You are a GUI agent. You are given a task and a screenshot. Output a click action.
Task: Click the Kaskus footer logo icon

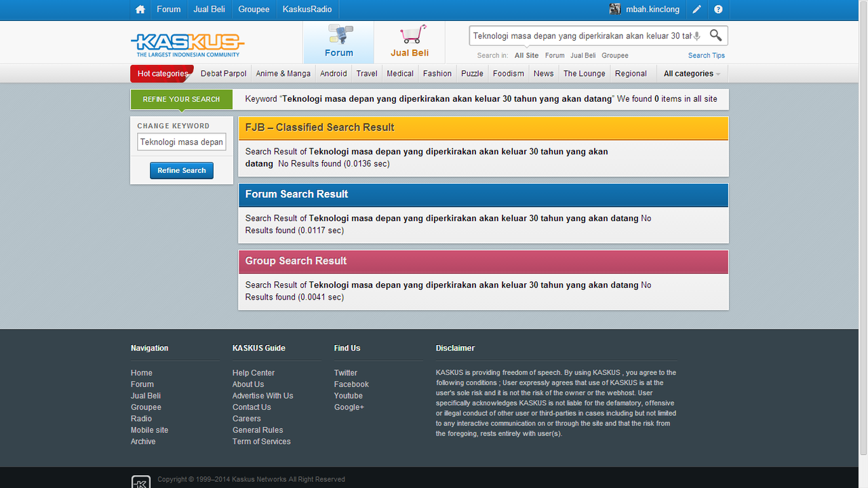point(140,482)
